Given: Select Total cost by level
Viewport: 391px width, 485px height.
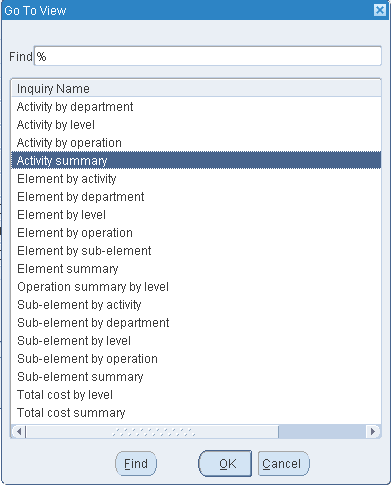Looking at the screenshot, I should click(196, 395).
